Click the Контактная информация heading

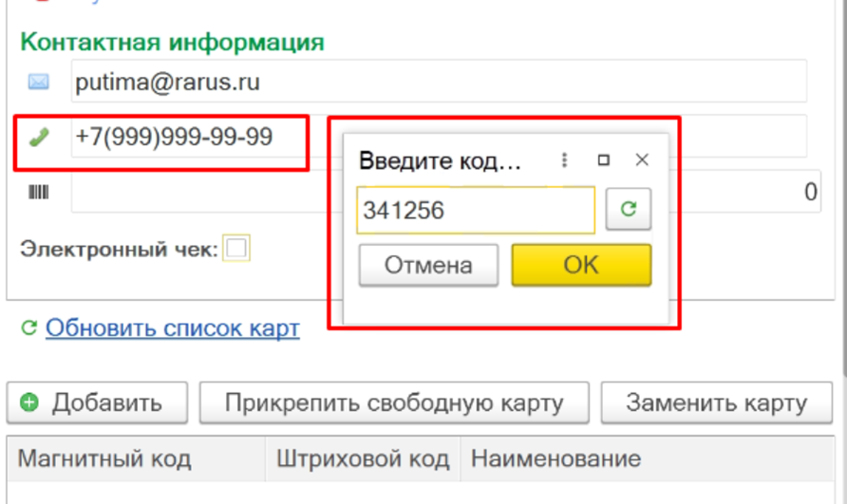[x=172, y=42]
